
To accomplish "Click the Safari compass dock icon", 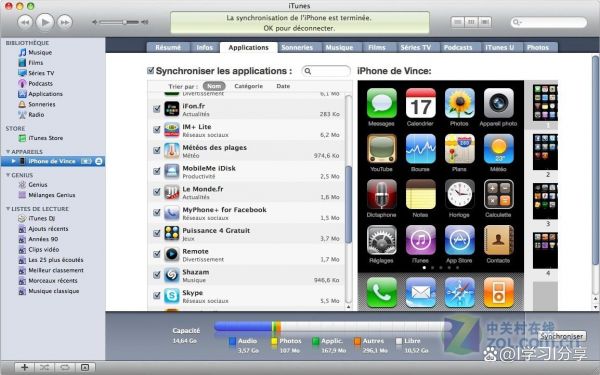I will click(460, 293).
